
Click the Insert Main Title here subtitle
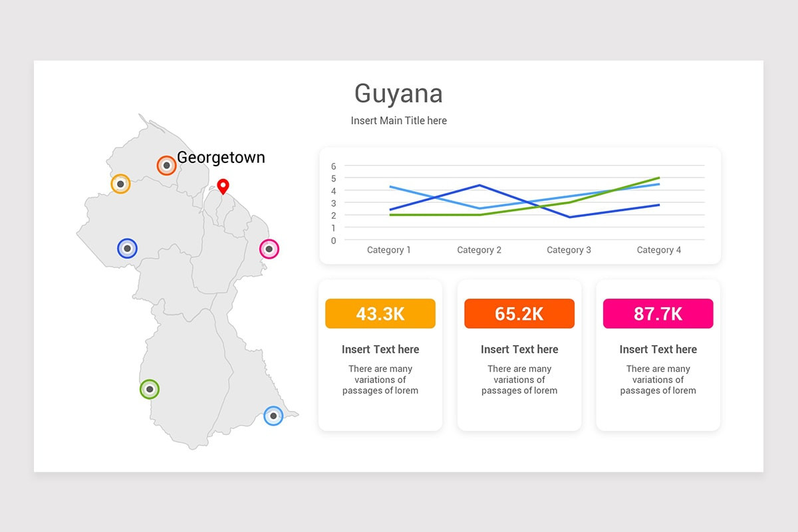[x=399, y=121]
